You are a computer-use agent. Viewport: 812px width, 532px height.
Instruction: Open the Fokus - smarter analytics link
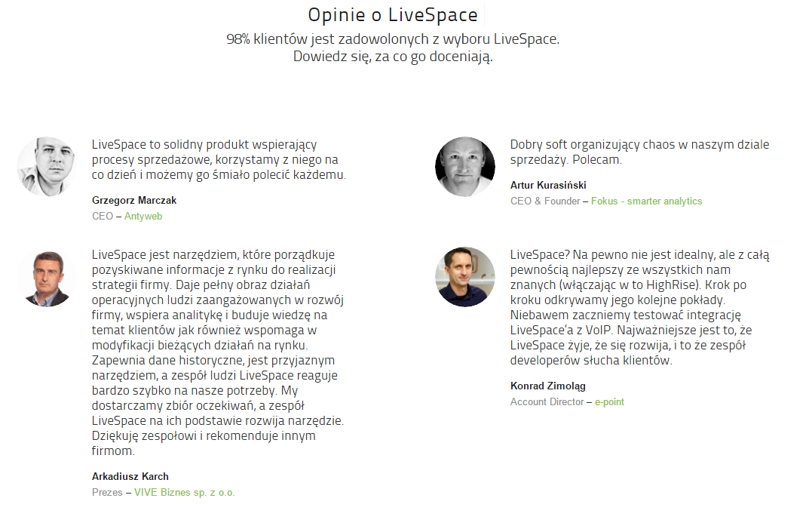646,201
